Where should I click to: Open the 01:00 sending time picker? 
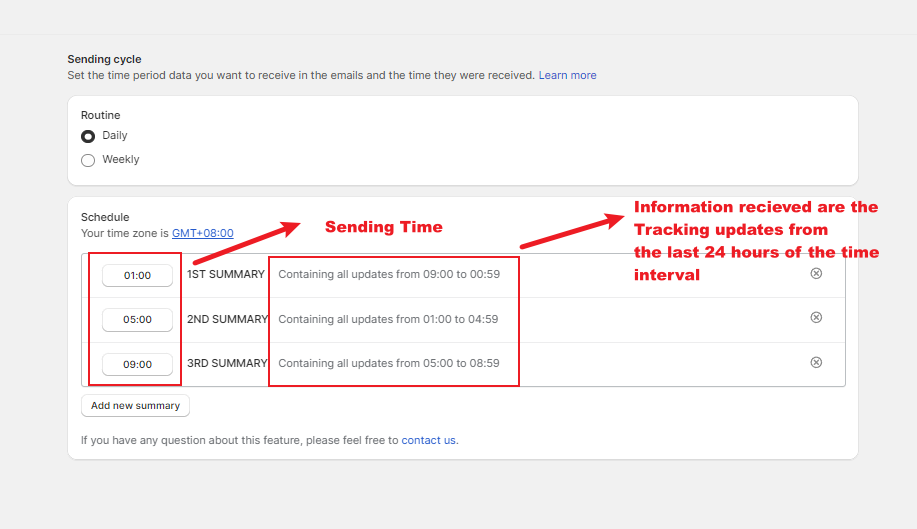137,275
